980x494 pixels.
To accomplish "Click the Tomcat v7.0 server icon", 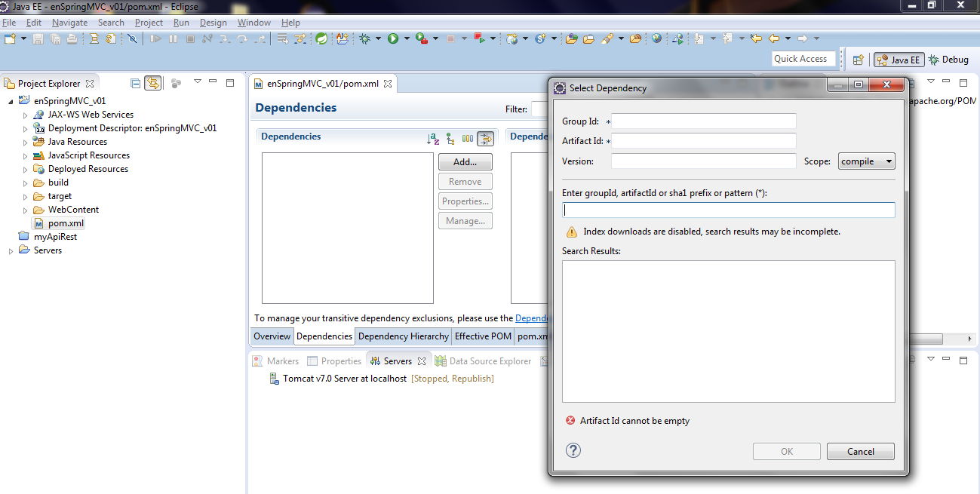I will pos(275,379).
